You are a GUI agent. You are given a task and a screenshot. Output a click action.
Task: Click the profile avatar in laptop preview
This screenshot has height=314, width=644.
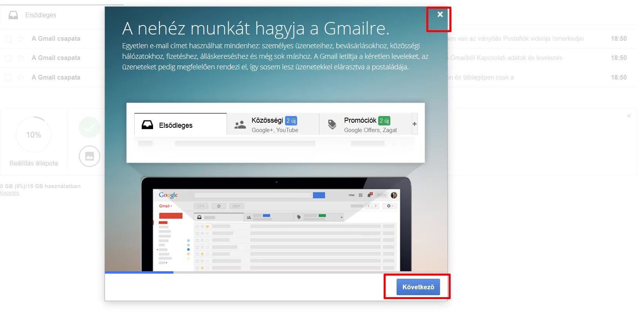(394, 195)
